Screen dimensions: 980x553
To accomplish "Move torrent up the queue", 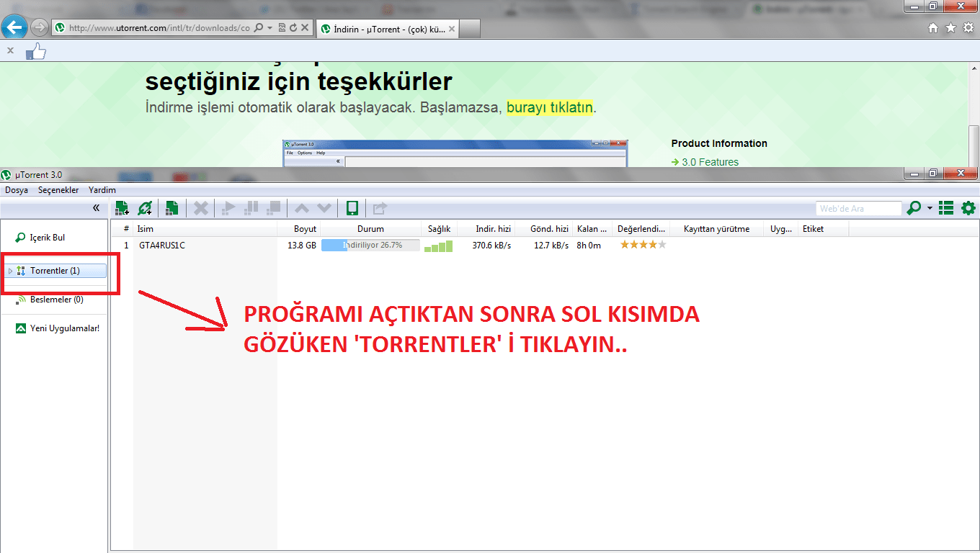I will tap(302, 208).
